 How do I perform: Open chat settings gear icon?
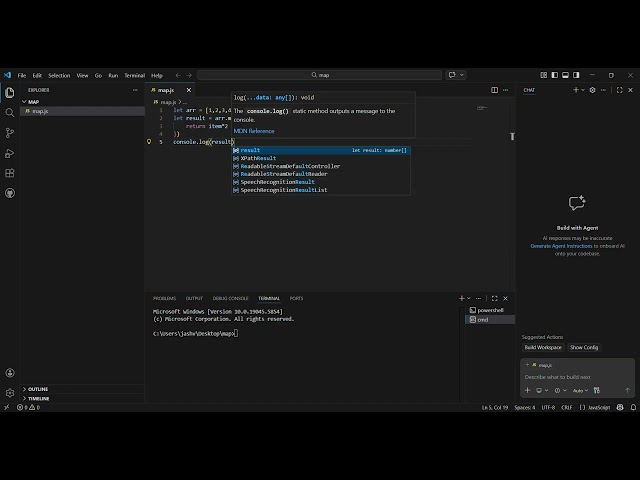point(592,90)
